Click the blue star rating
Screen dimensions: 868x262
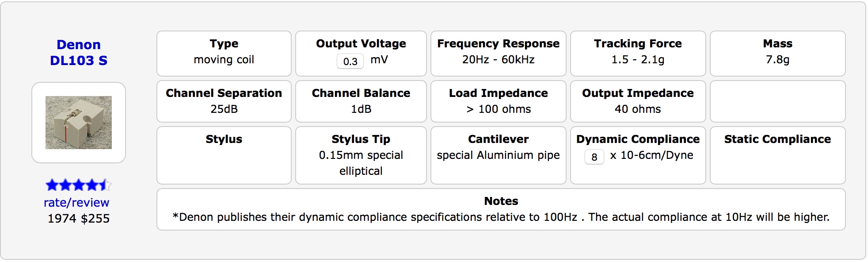(78, 185)
